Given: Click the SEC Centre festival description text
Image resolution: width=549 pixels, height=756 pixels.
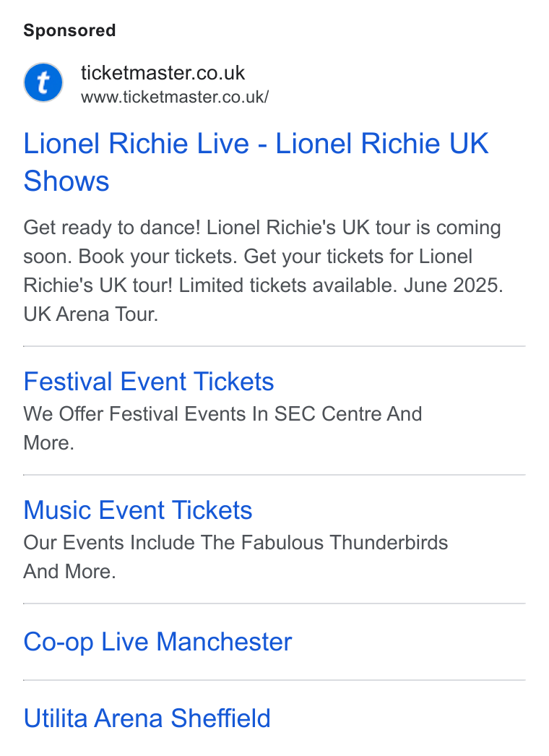Looking at the screenshot, I should [x=222, y=428].
